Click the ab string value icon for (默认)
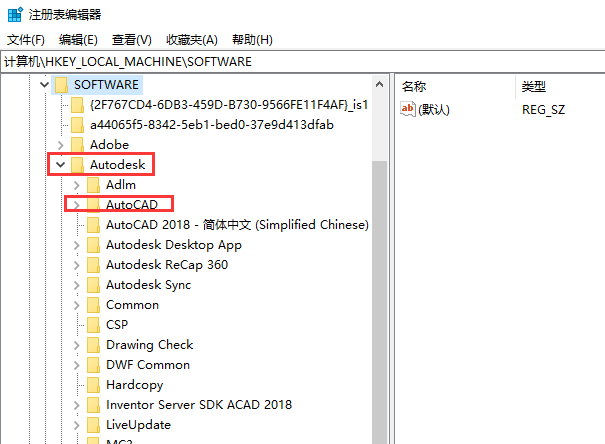Image resolution: width=605 pixels, height=444 pixels. coord(408,109)
